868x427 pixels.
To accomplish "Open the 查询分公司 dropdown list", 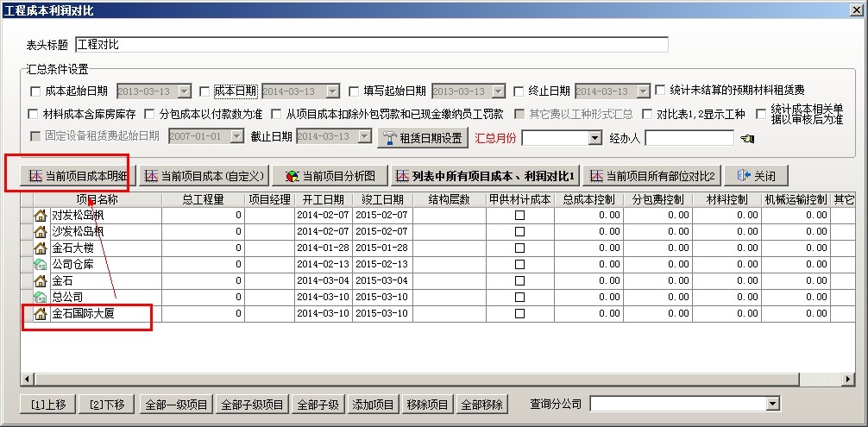I will [772, 404].
